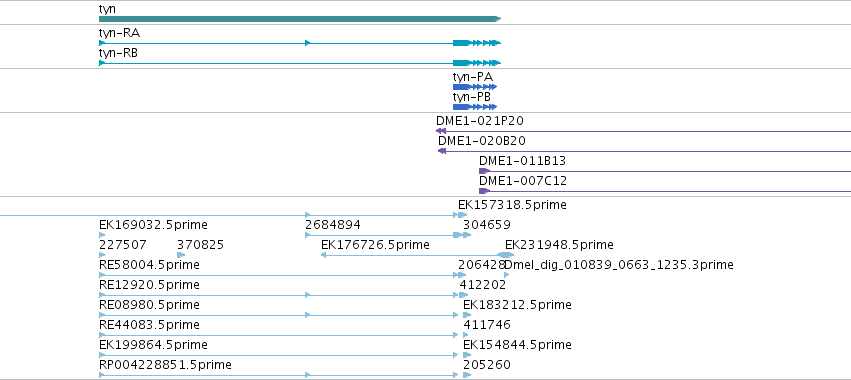The width and height of the screenshot is (851, 380).
Task: Click the tyn-RB transcript label
Action: [119, 53]
